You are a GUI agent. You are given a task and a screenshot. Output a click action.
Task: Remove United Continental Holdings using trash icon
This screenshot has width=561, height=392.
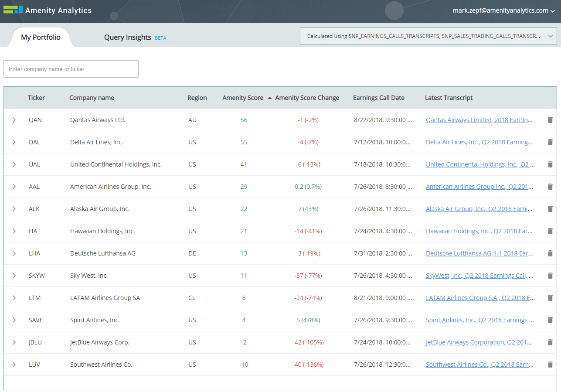550,164
